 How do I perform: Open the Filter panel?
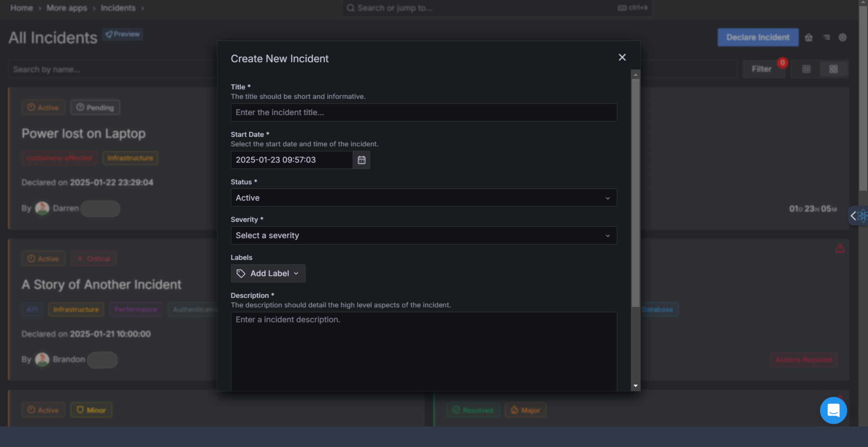click(763, 69)
